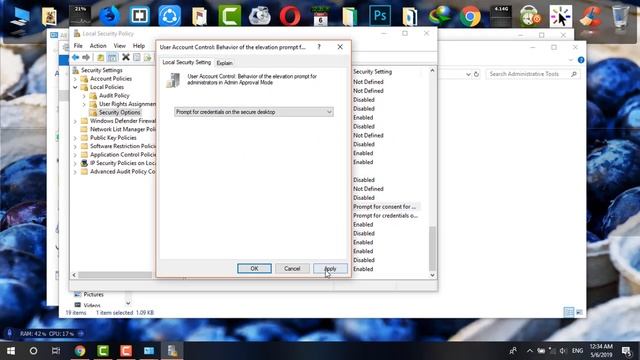Open the View menu

point(120,46)
